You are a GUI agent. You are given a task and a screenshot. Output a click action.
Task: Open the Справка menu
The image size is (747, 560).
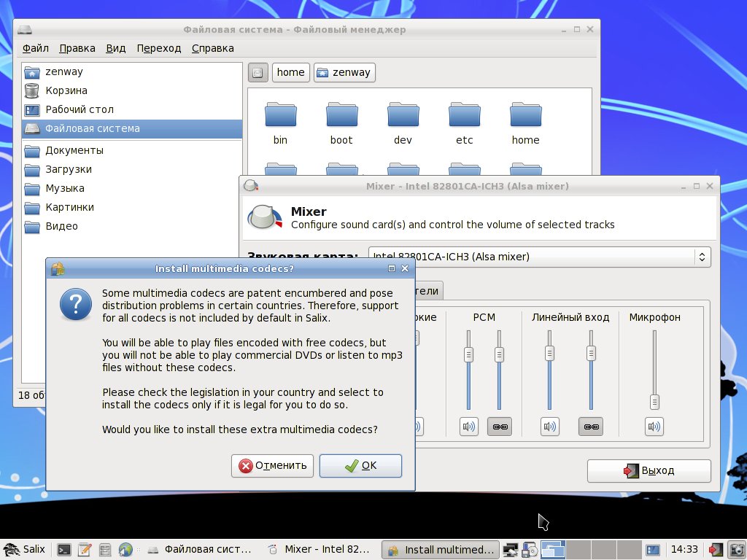pyautogui.click(x=212, y=48)
